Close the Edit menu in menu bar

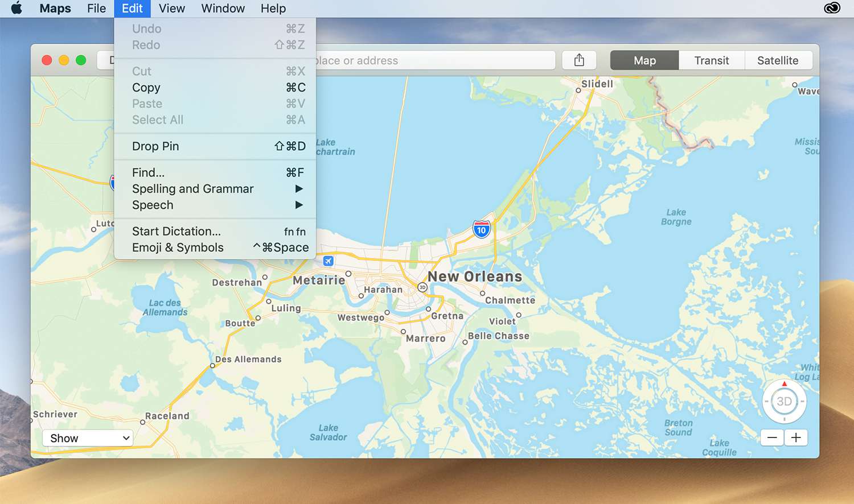coord(132,9)
